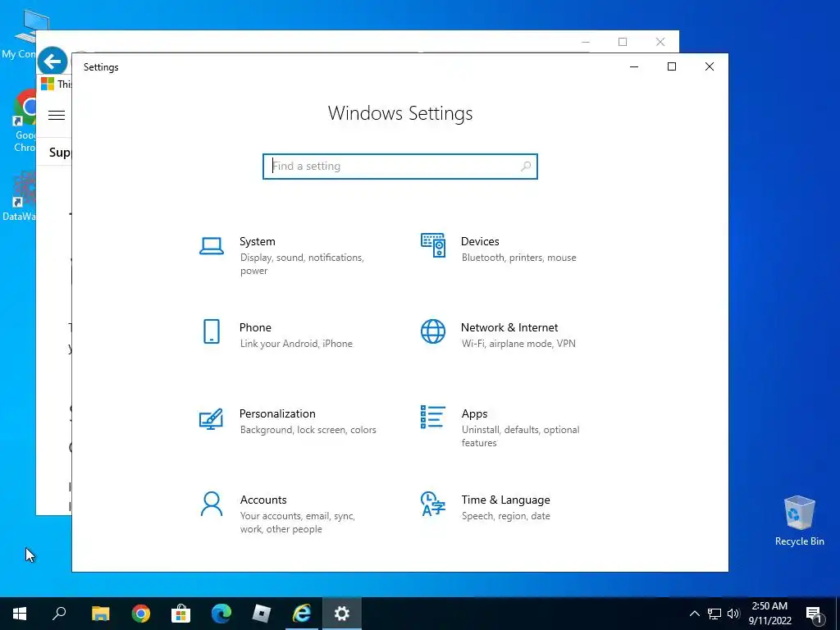Click the Microsoft logo in background window
This screenshot has height=630, width=840.
[x=48, y=84]
